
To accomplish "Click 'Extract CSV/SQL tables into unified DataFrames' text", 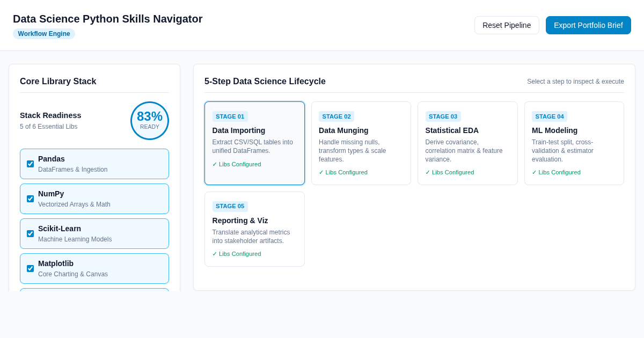I will [253, 146].
